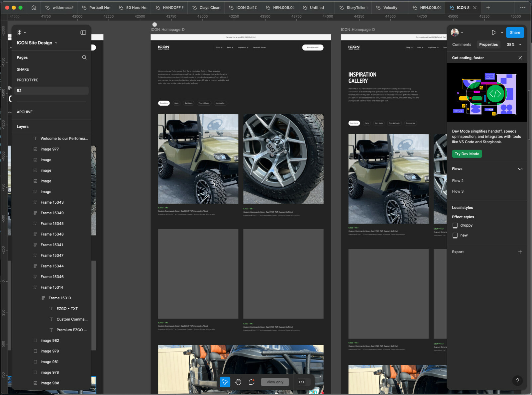Select the EZGO • TXT text layer icon
Image resolution: width=532 pixels, height=395 pixels.
51,309
